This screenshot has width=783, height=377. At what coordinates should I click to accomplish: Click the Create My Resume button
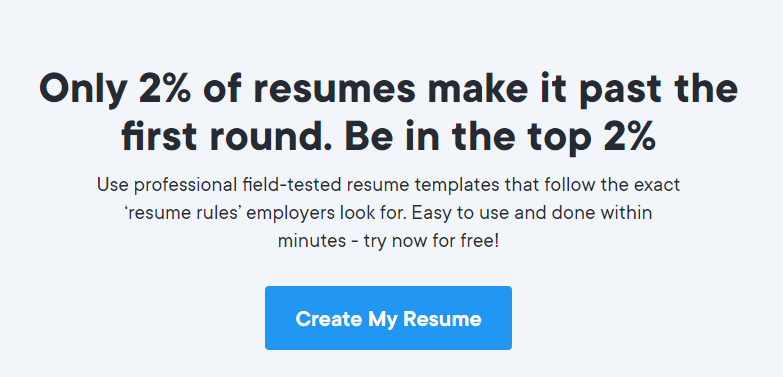tap(388, 318)
